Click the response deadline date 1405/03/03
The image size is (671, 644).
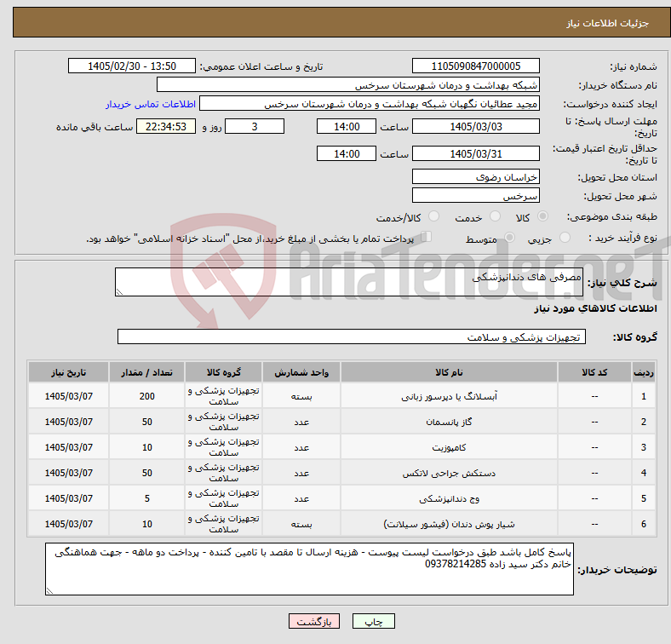(475, 126)
